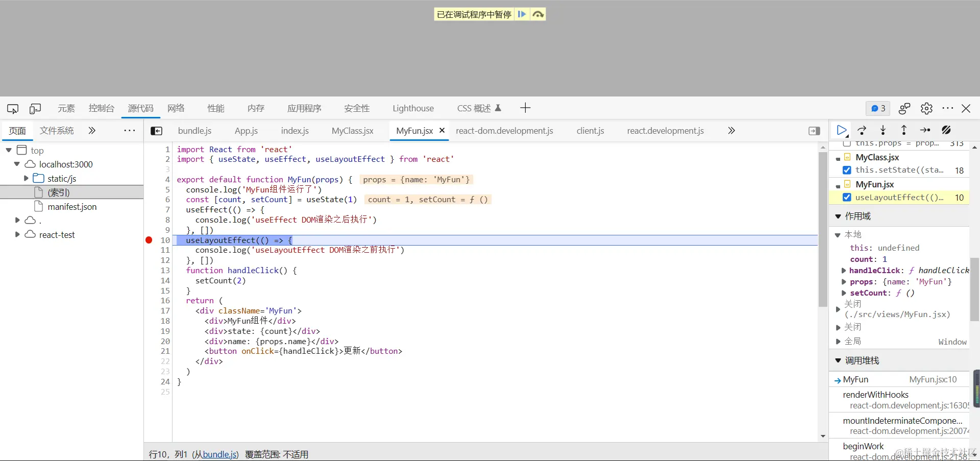Collapse the 作用域 scope section
The image size is (980, 461).
tap(838, 216)
